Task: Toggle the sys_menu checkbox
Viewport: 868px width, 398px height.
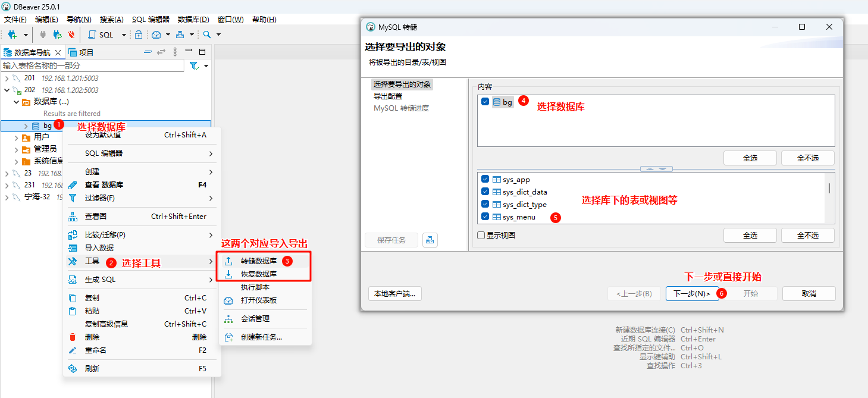Action: click(x=485, y=217)
